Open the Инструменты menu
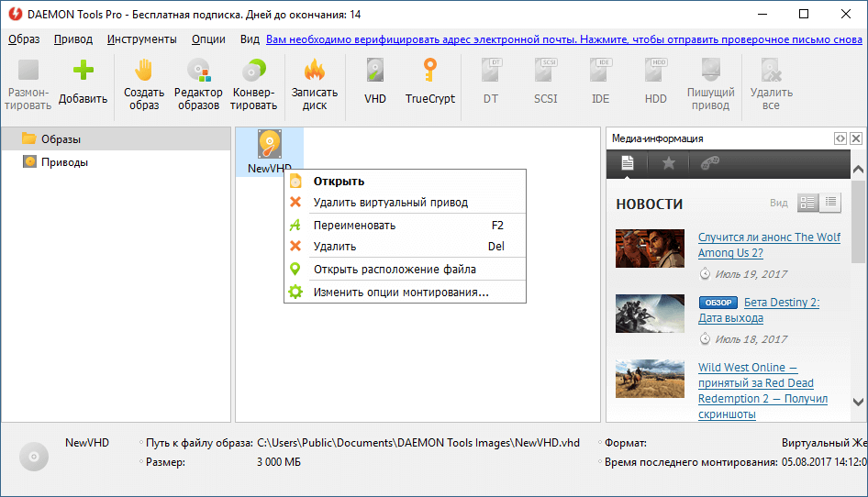Screen dimensions: 868x497 (x=141, y=39)
